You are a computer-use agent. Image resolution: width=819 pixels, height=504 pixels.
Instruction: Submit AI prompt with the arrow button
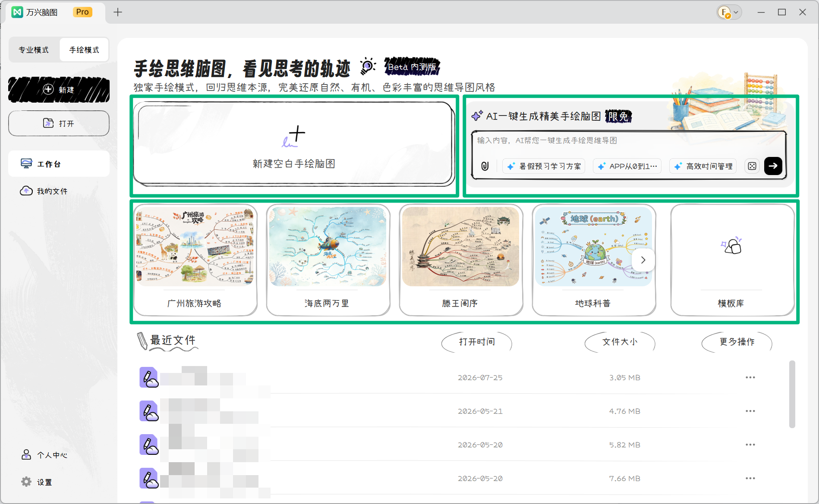(773, 166)
